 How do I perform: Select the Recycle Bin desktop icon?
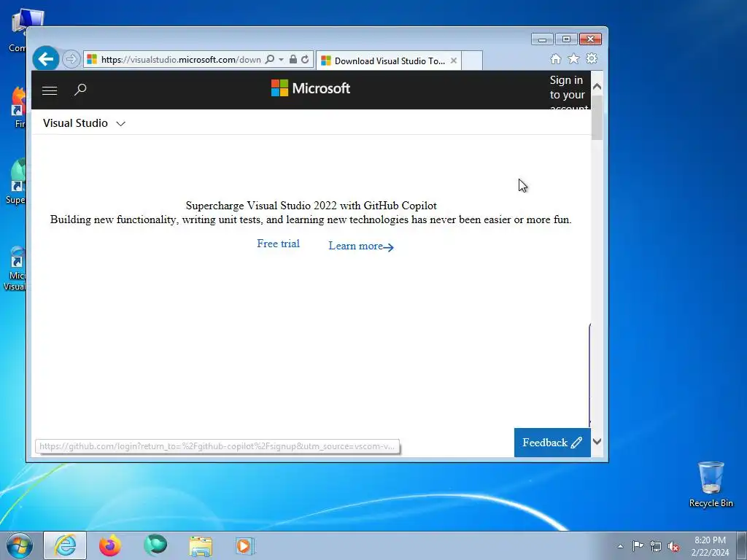click(x=711, y=484)
